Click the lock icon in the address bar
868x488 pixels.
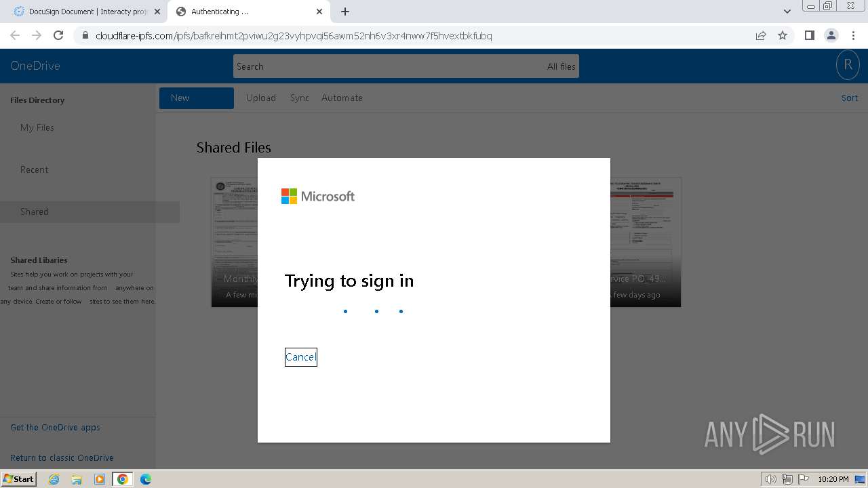pyautogui.click(x=85, y=36)
